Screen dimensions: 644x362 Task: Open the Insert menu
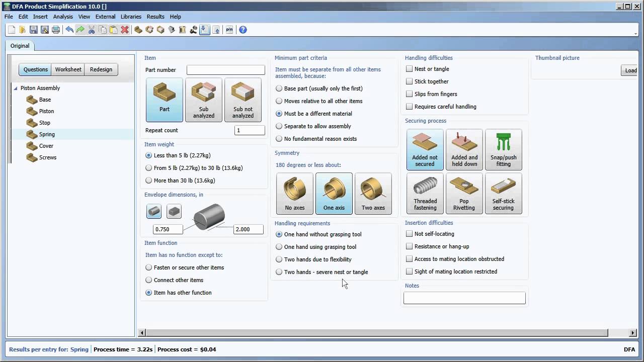point(40,17)
